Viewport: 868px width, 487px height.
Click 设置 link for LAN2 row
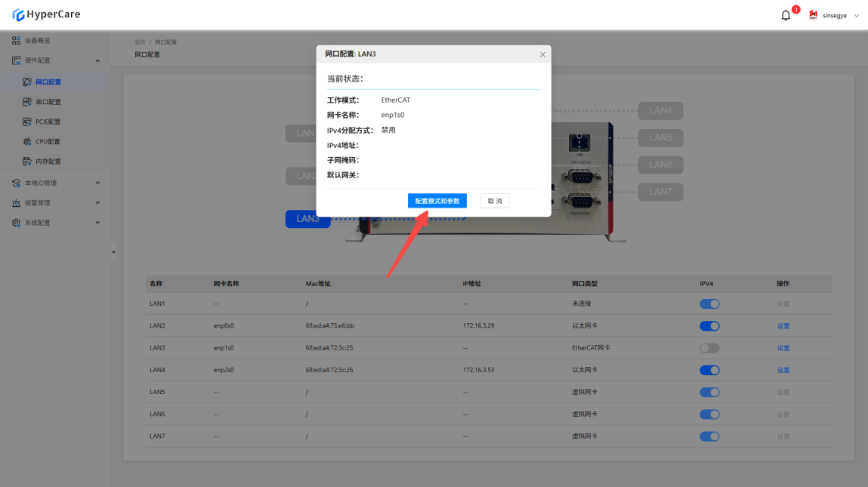pyautogui.click(x=783, y=326)
